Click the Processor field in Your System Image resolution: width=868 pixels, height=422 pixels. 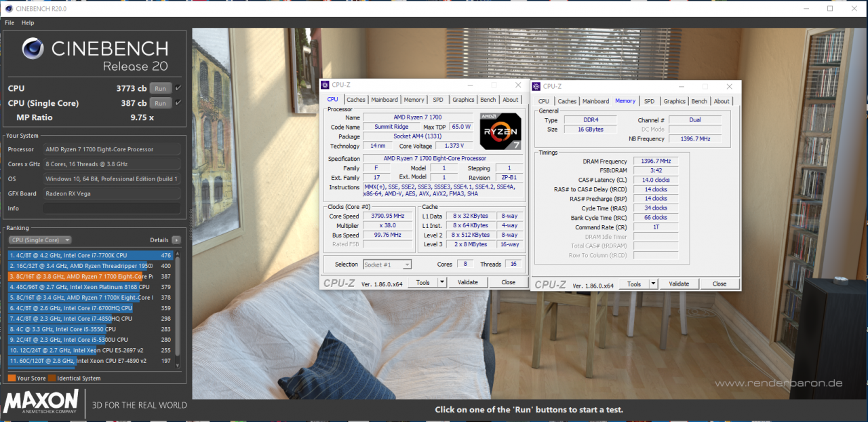pyautogui.click(x=112, y=149)
